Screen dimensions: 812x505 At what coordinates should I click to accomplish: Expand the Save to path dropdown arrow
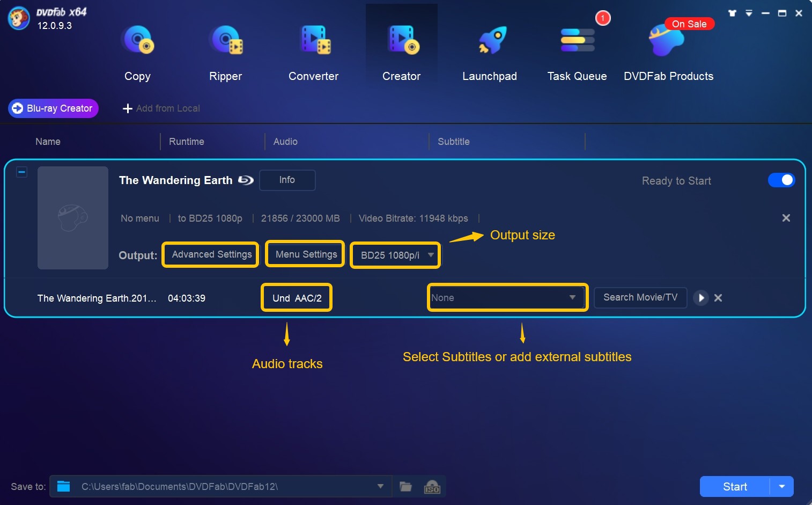pyautogui.click(x=380, y=487)
